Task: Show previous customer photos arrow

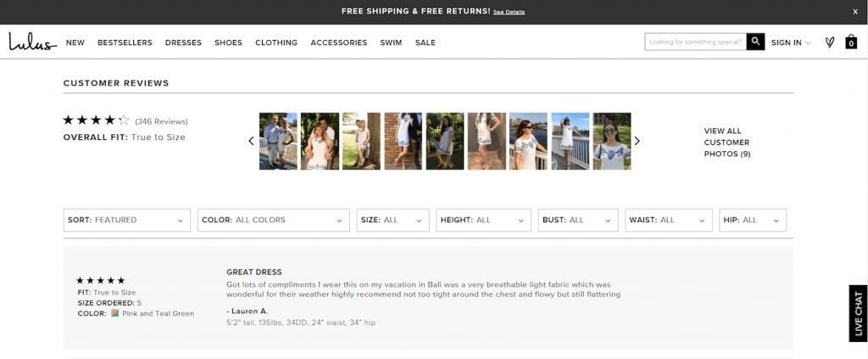Action: [x=251, y=141]
